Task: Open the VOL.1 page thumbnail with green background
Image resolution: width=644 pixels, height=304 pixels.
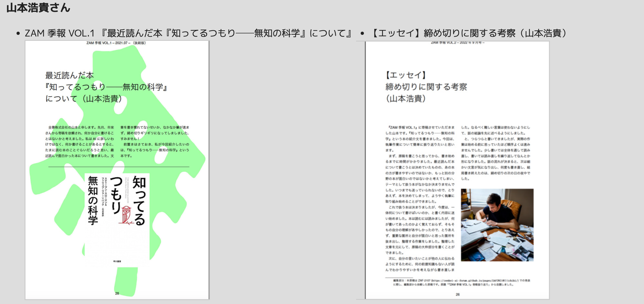Action: (117, 170)
